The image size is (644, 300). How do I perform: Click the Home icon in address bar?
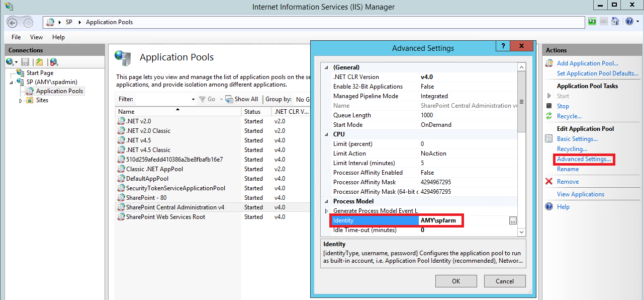pos(615,22)
